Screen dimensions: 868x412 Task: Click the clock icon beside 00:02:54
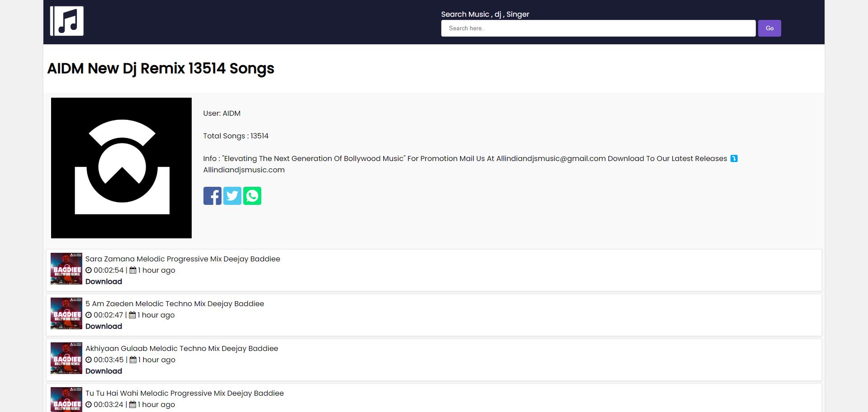[x=89, y=270]
